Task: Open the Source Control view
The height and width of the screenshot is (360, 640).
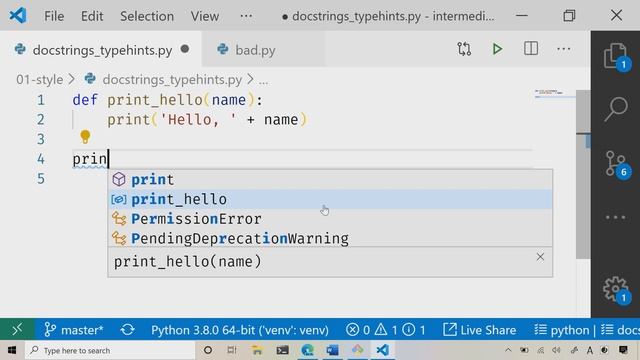Action: [x=616, y=163]
